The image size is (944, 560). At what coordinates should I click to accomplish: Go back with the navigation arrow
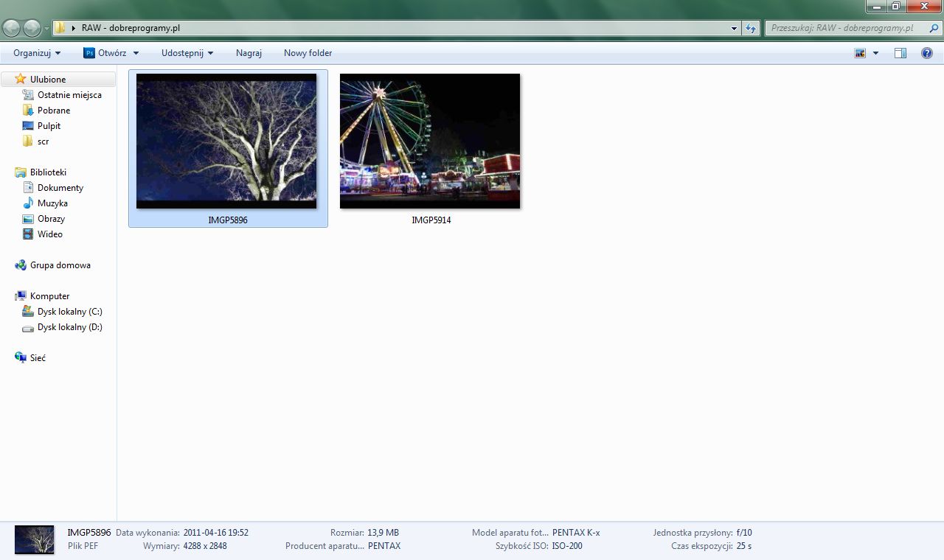[12, 28]
